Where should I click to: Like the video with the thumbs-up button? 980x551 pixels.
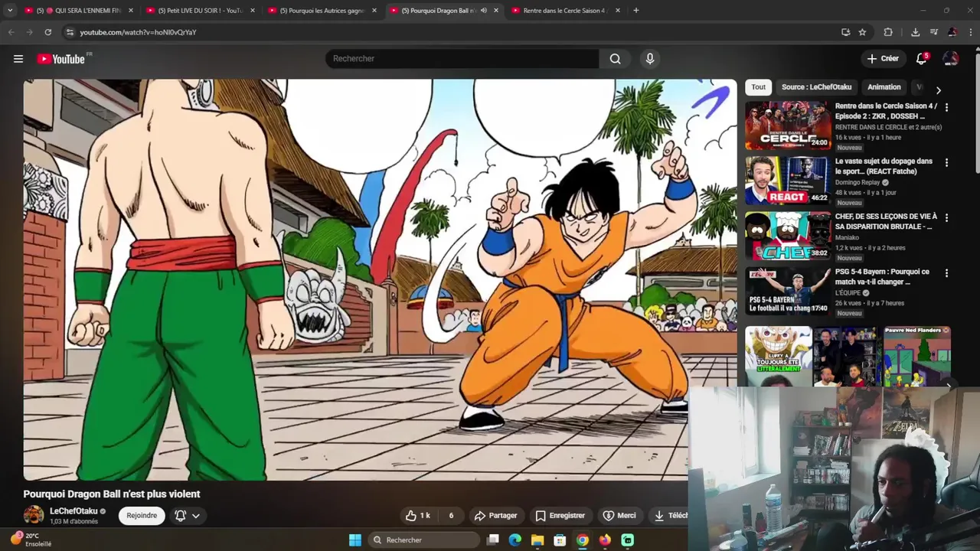click(418, 516)
